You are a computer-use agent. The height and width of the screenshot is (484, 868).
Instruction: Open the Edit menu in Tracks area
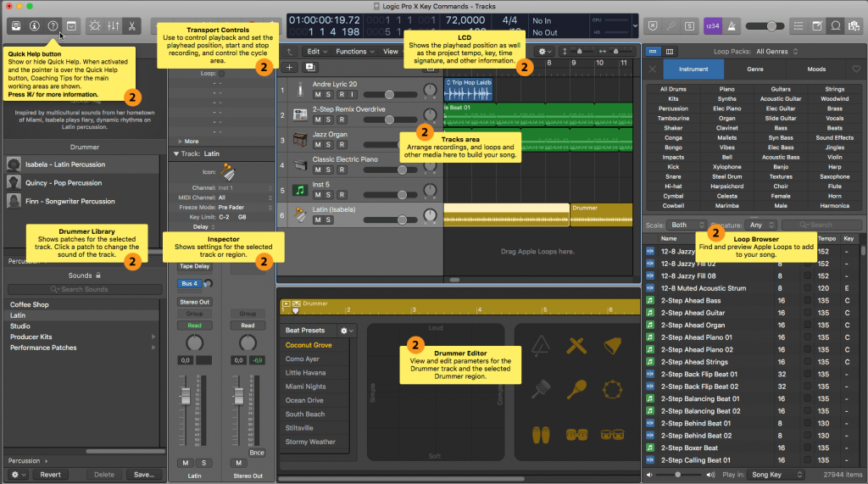click(317, 52)
